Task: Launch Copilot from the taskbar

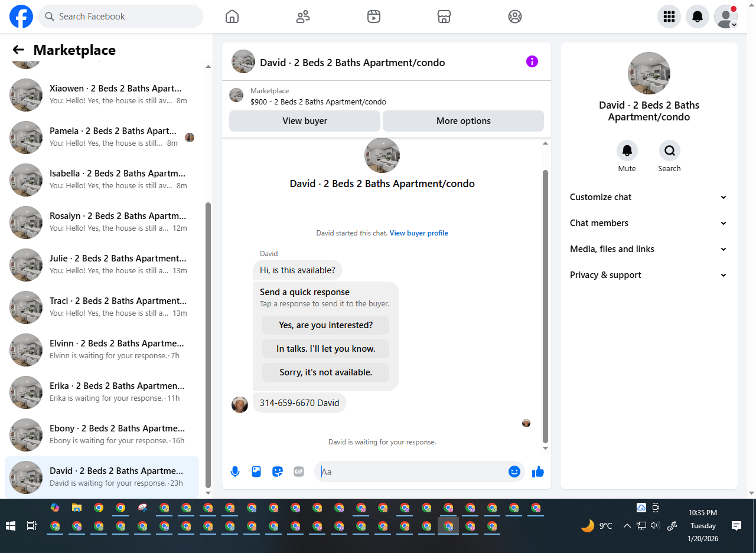Action: [x=55, y=508]
